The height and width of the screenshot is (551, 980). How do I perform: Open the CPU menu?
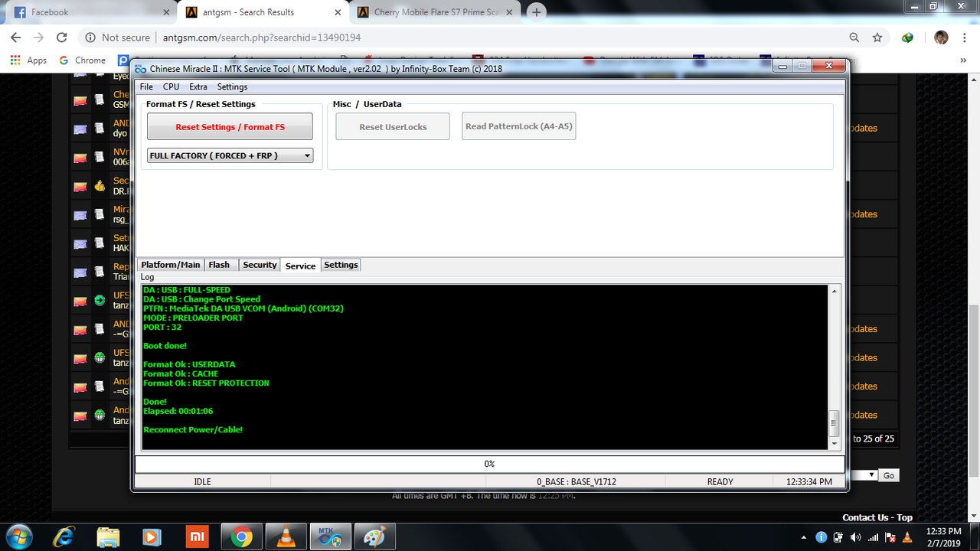(171, 87)
